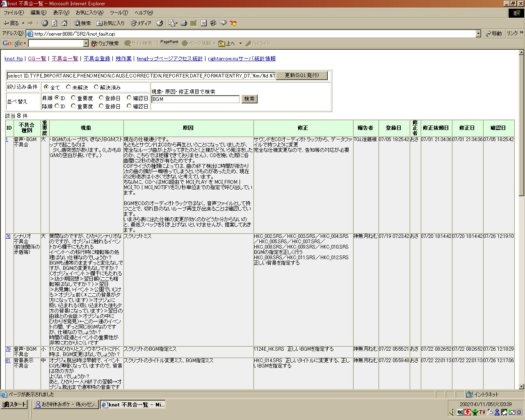
Task: Click the Google ウェブ検索 button
Action: [105, 43]
